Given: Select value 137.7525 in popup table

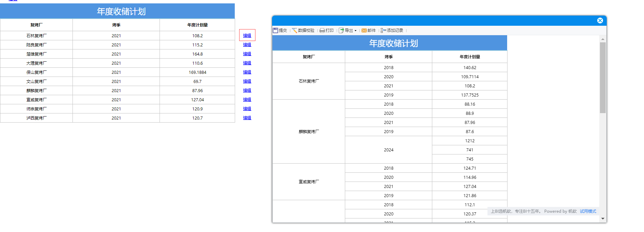Looking at the screenshot, I should [x=470, y=95].
